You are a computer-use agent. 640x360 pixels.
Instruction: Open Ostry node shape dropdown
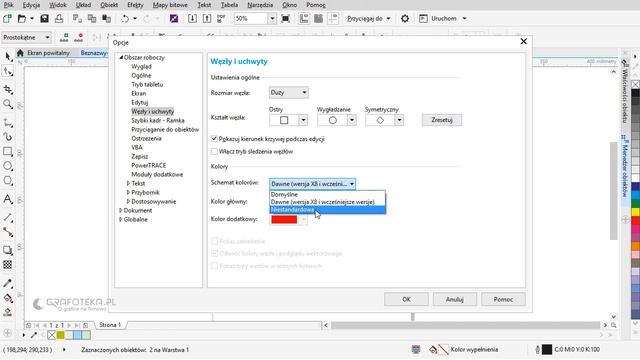click(x=303, y=120)
